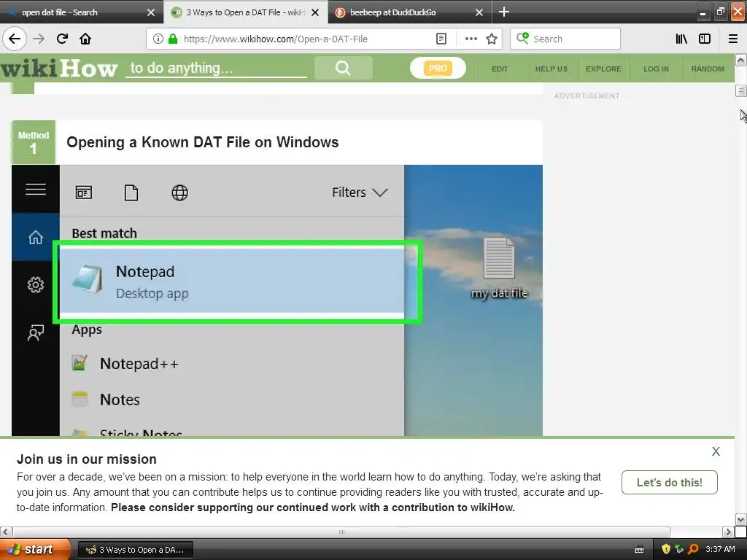The image size is (747, 560).
Task: Click the yellow security shield tray icon
Action: [665, 549]
